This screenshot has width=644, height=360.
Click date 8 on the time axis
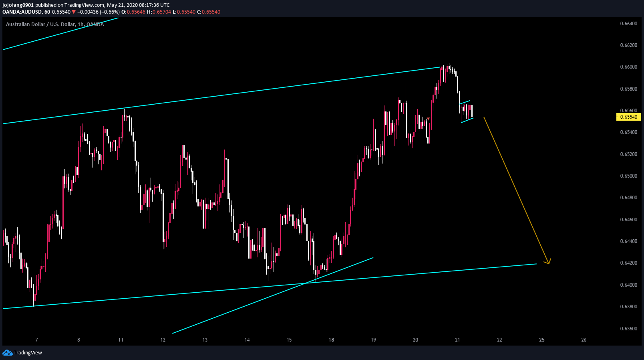click(x=78, y=340)
